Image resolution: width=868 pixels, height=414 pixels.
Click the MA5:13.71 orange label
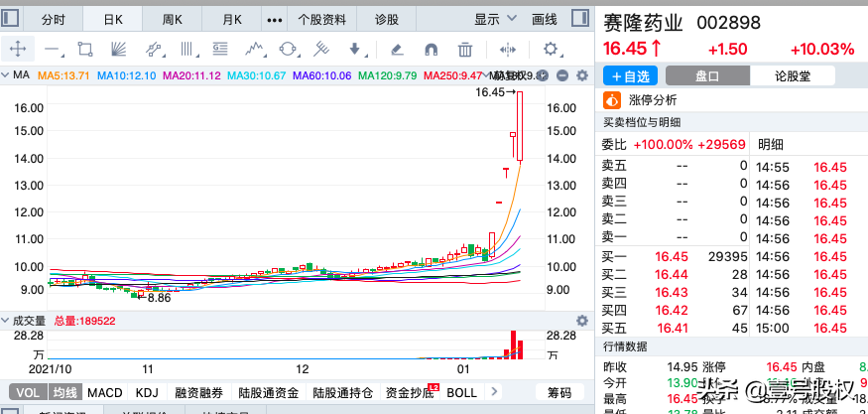63,75
